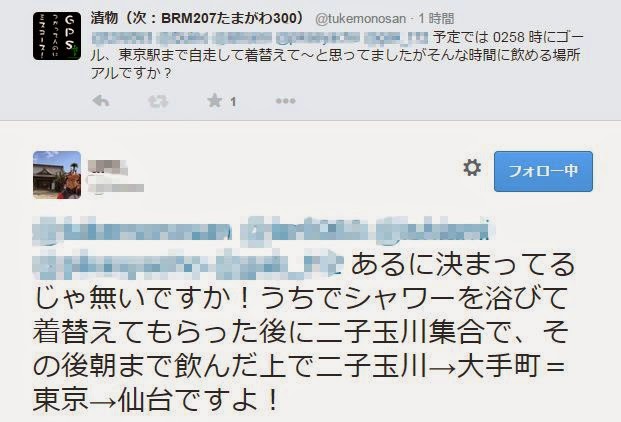Visit the @tukemonosan handle link

[360, 19]
